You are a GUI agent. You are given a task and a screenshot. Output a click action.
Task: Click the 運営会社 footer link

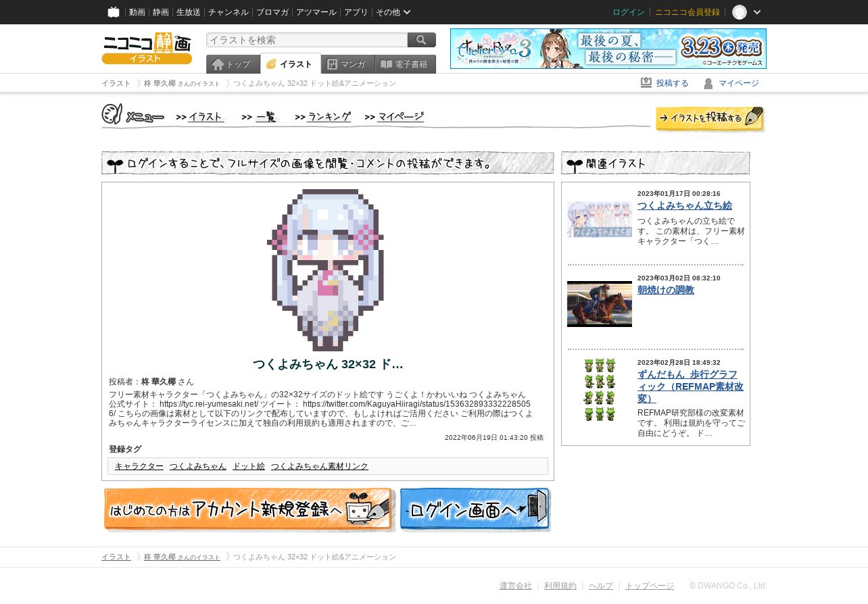[516, 586]
